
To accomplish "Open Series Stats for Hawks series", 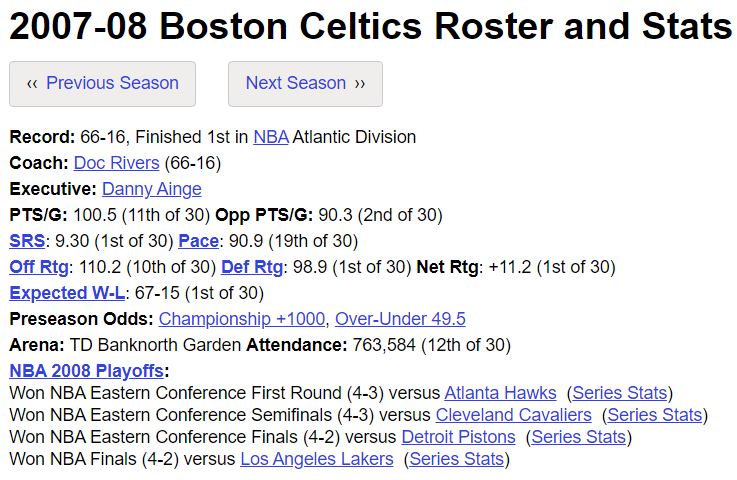I will coord(619,393).
